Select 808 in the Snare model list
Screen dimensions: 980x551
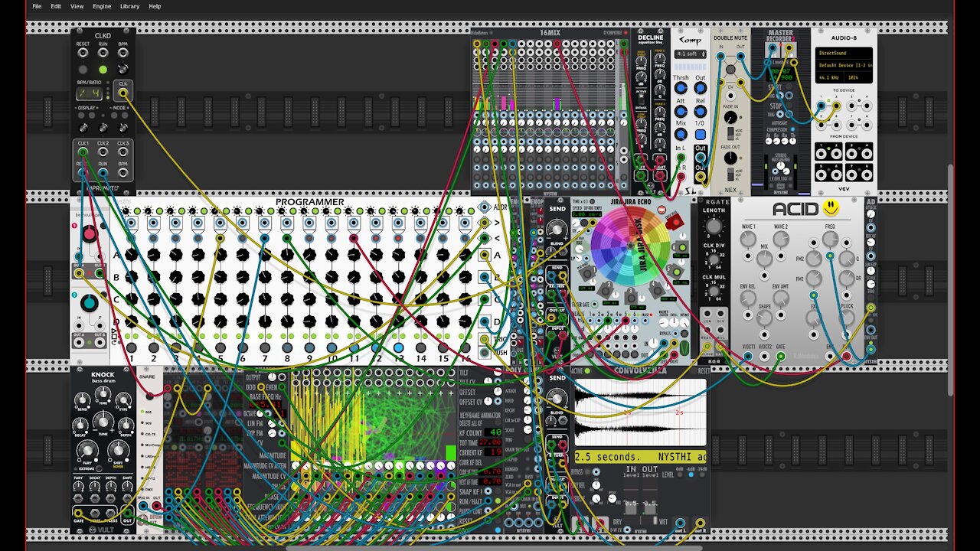pyautogui.click(x=149, y=411)
